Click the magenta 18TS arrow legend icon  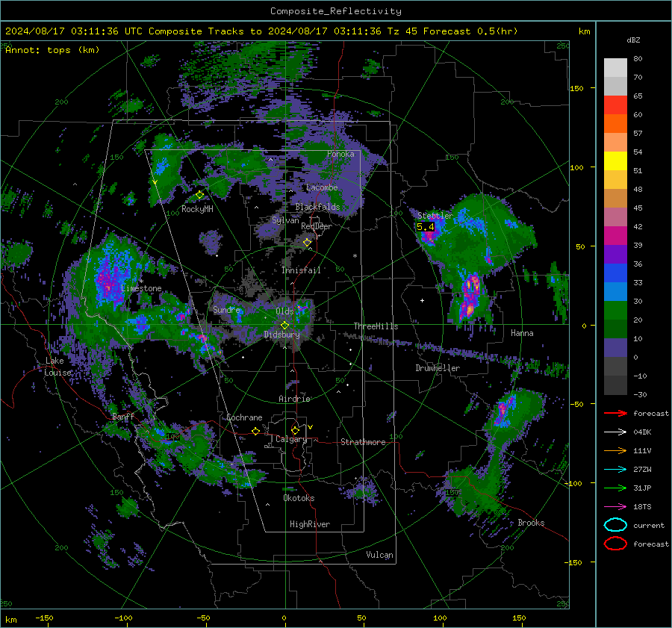point(615,507)
